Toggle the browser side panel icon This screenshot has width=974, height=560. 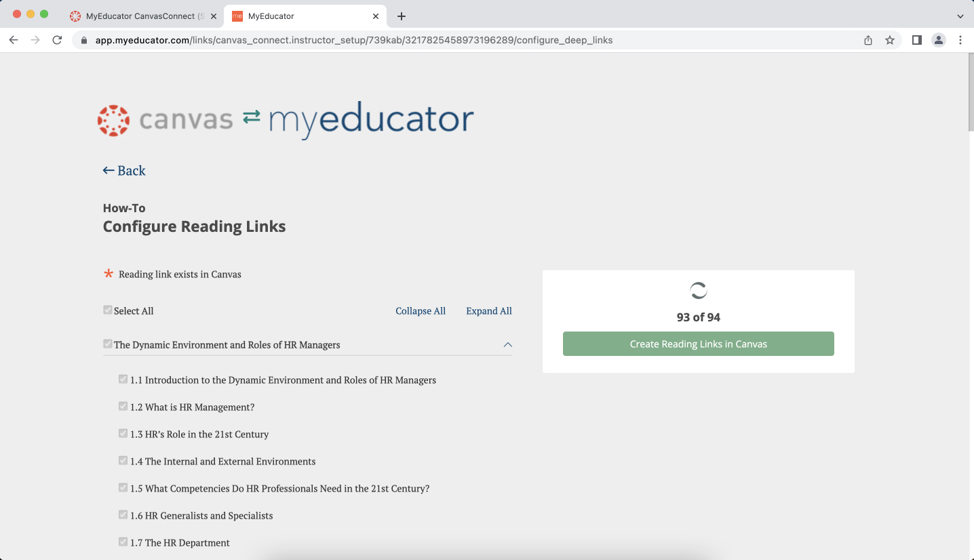pyautogui.click(x=917, y=40)
